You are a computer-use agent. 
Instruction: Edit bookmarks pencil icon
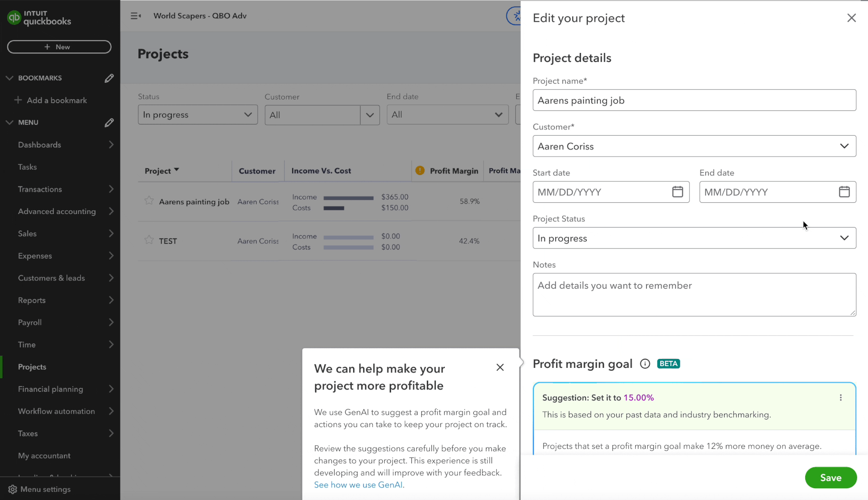109,78
